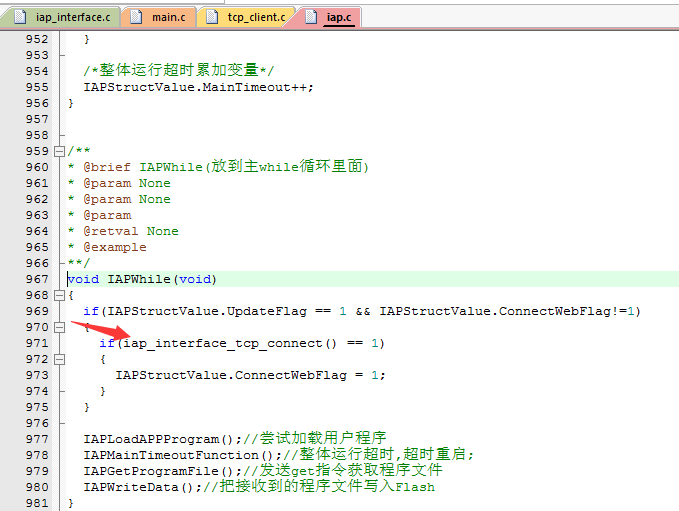Collapse the inner if block at line 972
The width and height of the screenshot is (679, 511).
[x=59, y=359]
